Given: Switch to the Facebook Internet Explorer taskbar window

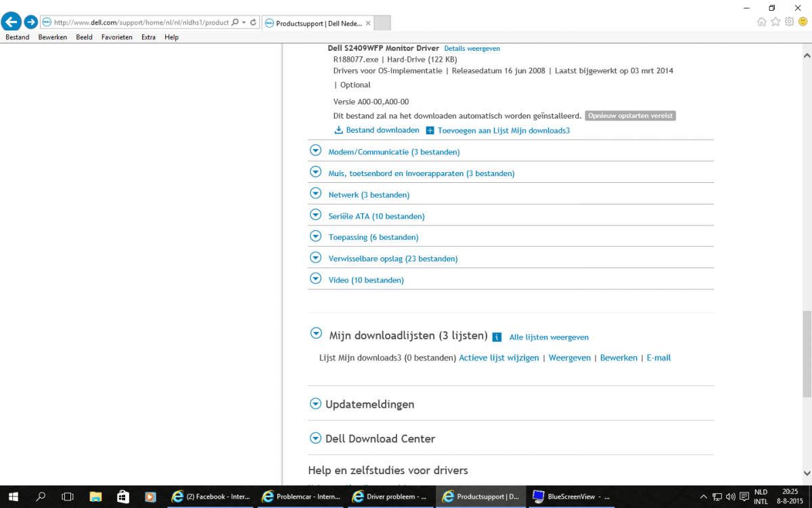Looking at the screenshot, I should (210, 496).
